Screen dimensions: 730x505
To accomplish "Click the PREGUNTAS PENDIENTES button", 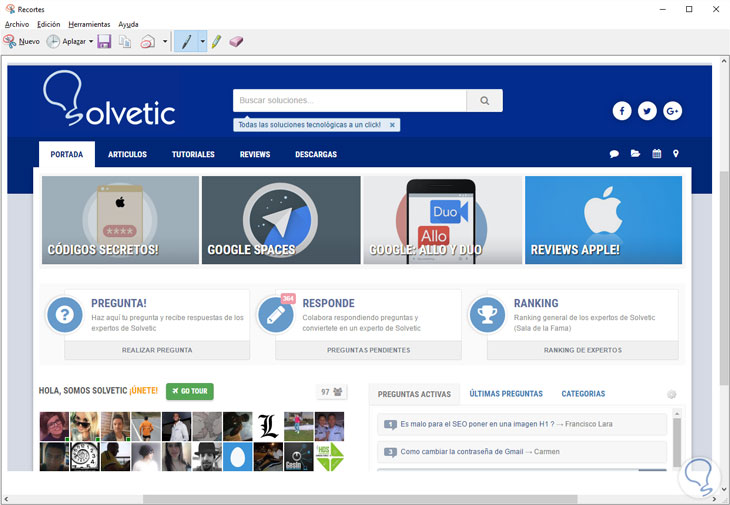I will tap(368, 350).
